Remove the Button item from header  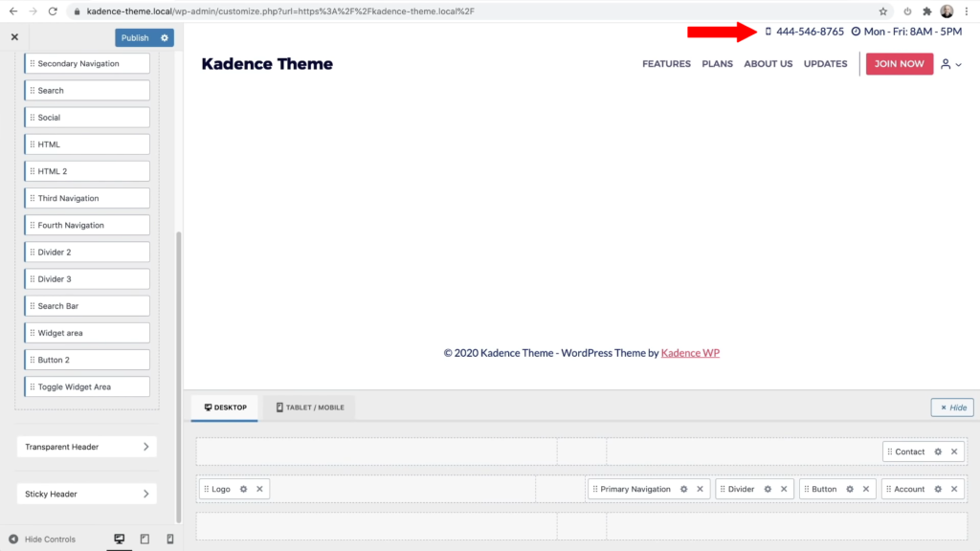[866, 489]
